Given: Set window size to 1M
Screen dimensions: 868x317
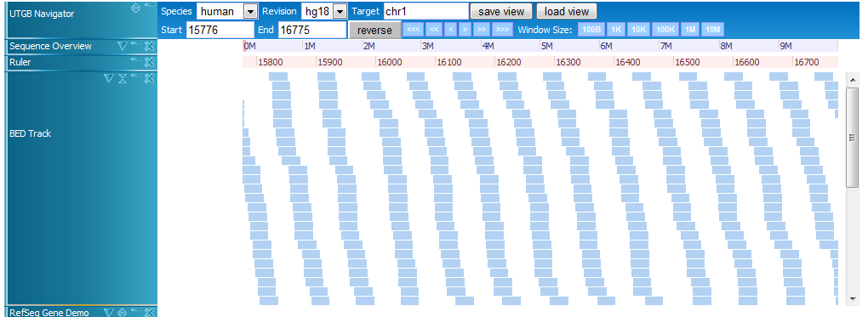Looking at the screenshot, I should 690,30.
